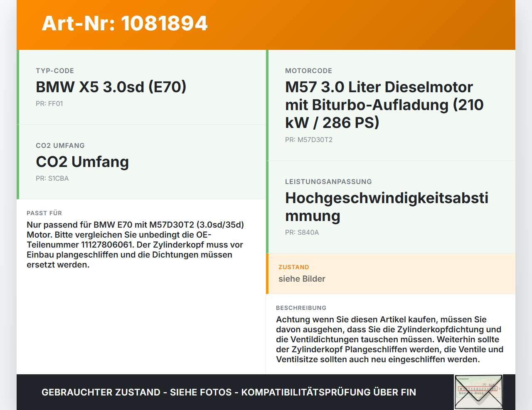Click the 'BMW X5 3.0sd (E70)' type code

[x=111, y=87]
